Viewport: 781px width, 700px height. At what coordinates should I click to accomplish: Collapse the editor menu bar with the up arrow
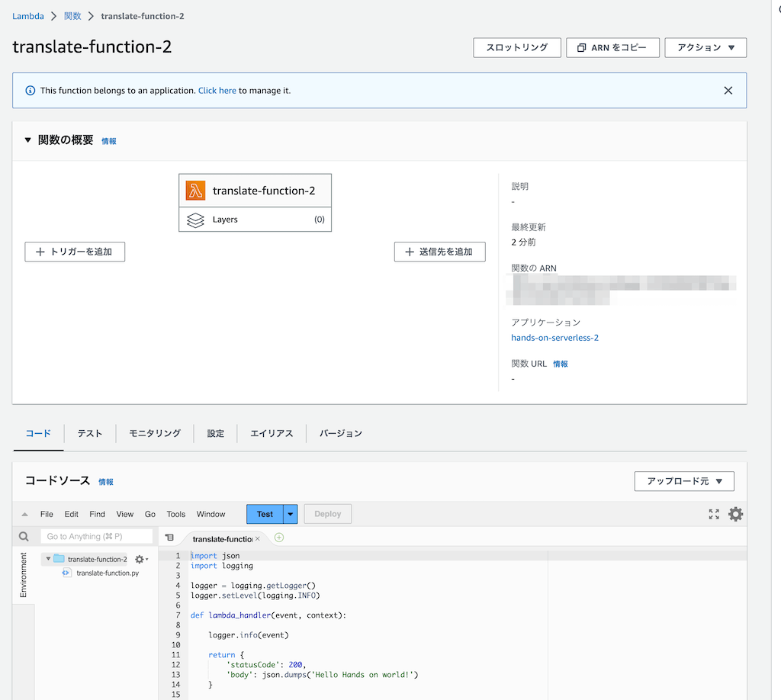coord(24,514)
